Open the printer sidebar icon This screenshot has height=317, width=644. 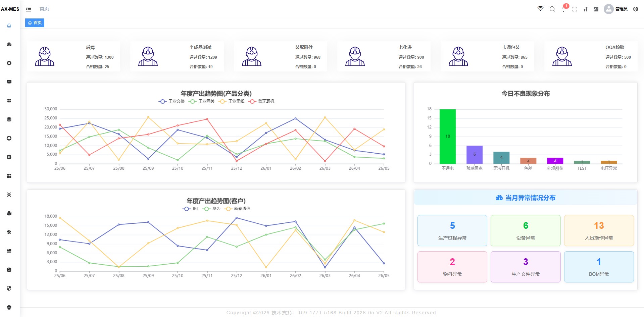(x=9, y=307)
